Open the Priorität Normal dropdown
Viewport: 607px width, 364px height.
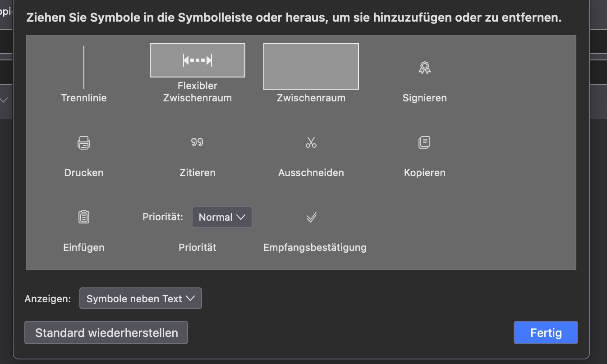[x=222, y=217]
